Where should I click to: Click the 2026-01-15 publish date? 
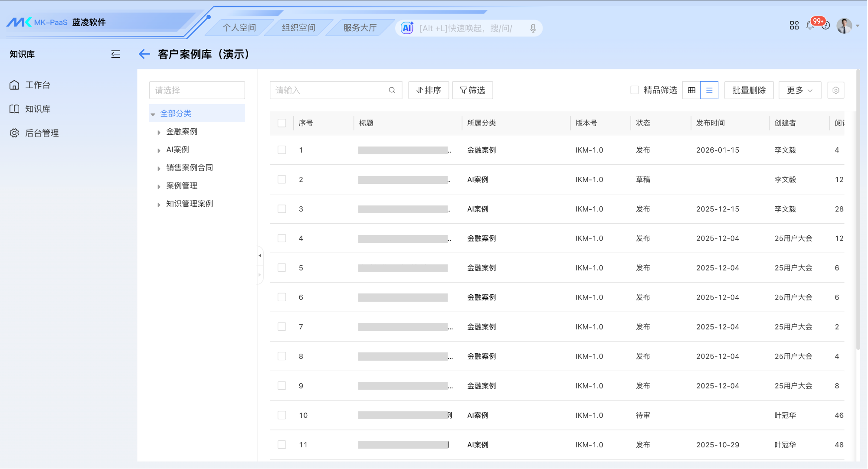(717, 150)
